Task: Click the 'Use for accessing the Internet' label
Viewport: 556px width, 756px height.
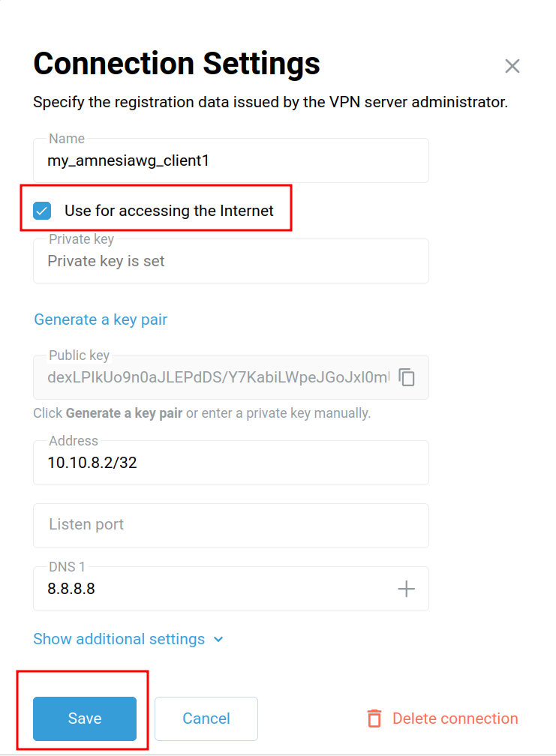Action: point(169,211)
